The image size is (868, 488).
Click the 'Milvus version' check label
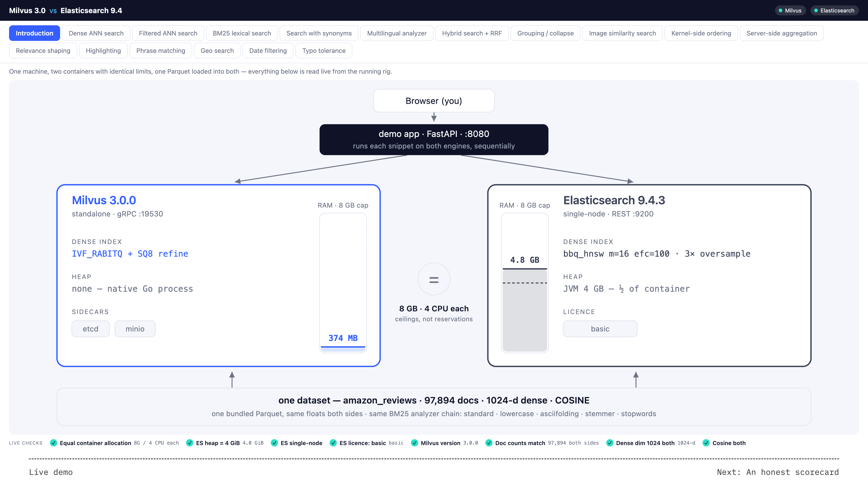[x=440, y=443]
